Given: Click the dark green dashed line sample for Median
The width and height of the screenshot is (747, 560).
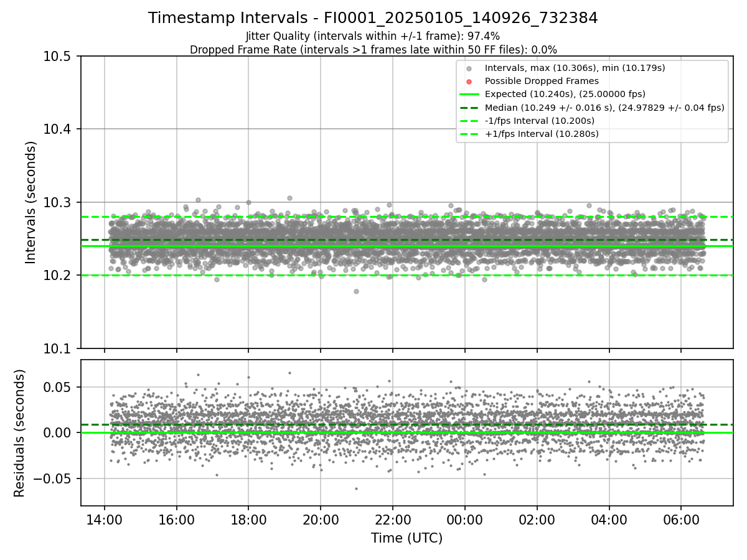Looking at the screenshot, I should pos(469,107).
